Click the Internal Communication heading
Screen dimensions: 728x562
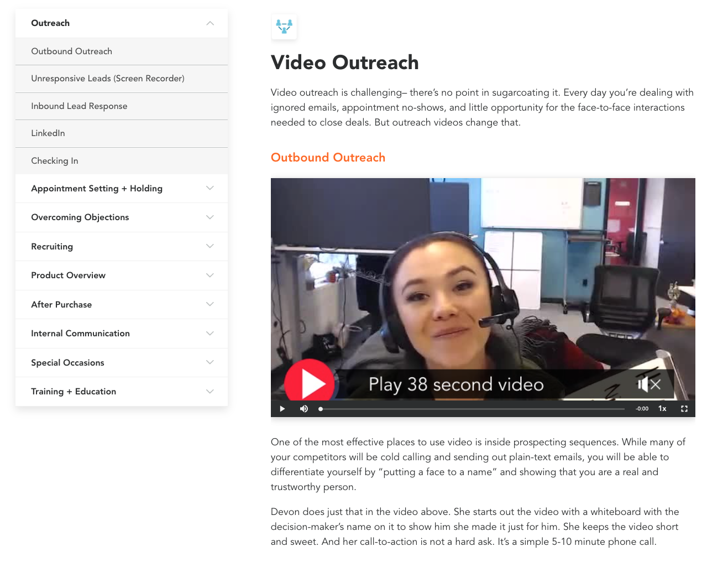point(80,334)
